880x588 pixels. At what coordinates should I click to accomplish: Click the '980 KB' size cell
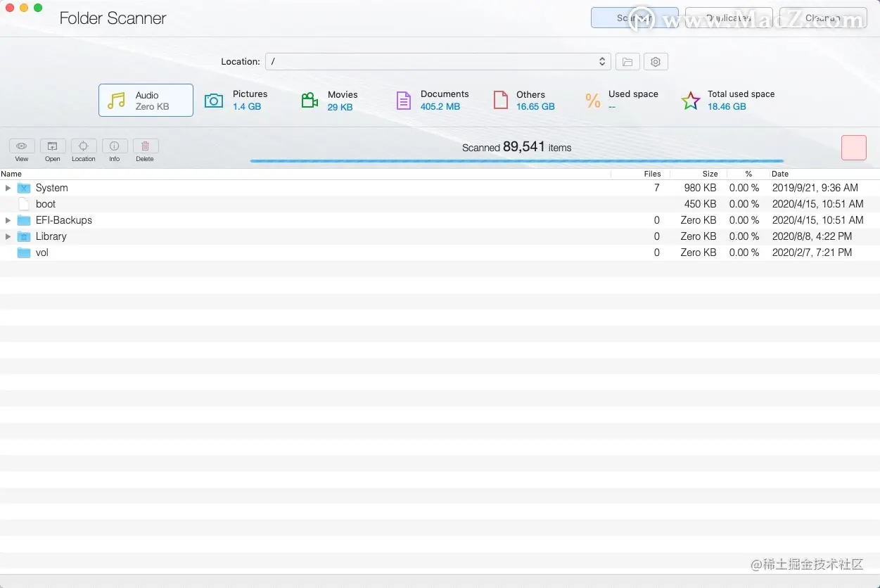[700, 188]
